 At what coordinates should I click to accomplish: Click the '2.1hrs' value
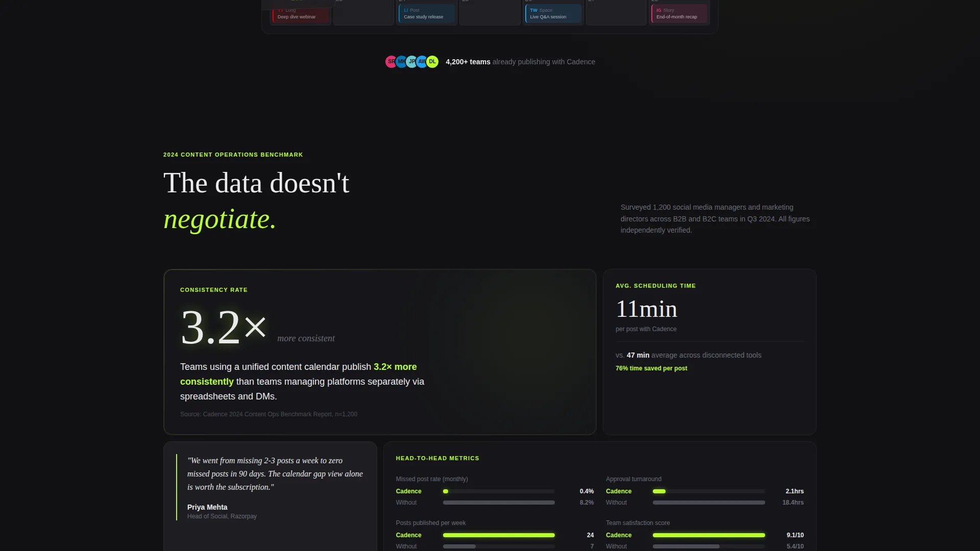coord(794,491)
